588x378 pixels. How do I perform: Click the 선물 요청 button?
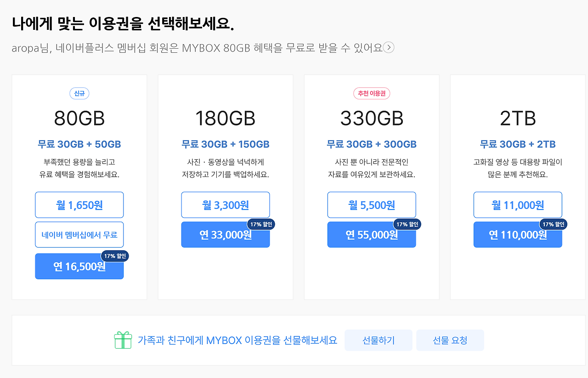450,340
